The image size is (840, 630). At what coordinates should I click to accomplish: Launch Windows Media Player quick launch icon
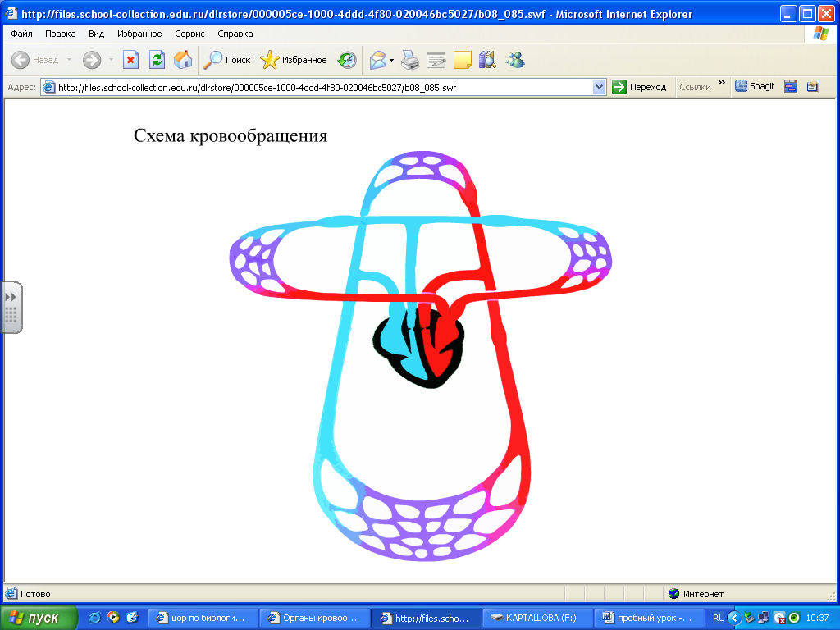pyautogui.click(x=113, y=618)
